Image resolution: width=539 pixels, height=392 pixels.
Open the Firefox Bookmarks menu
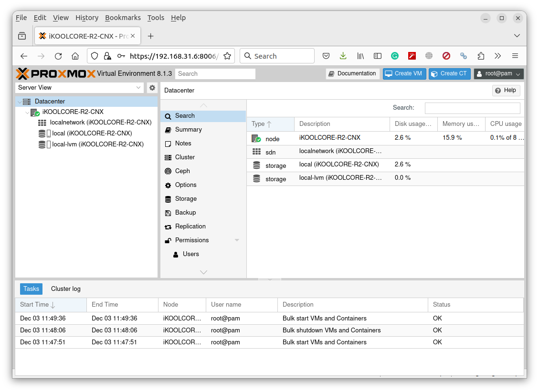click(x=123, y=18)
